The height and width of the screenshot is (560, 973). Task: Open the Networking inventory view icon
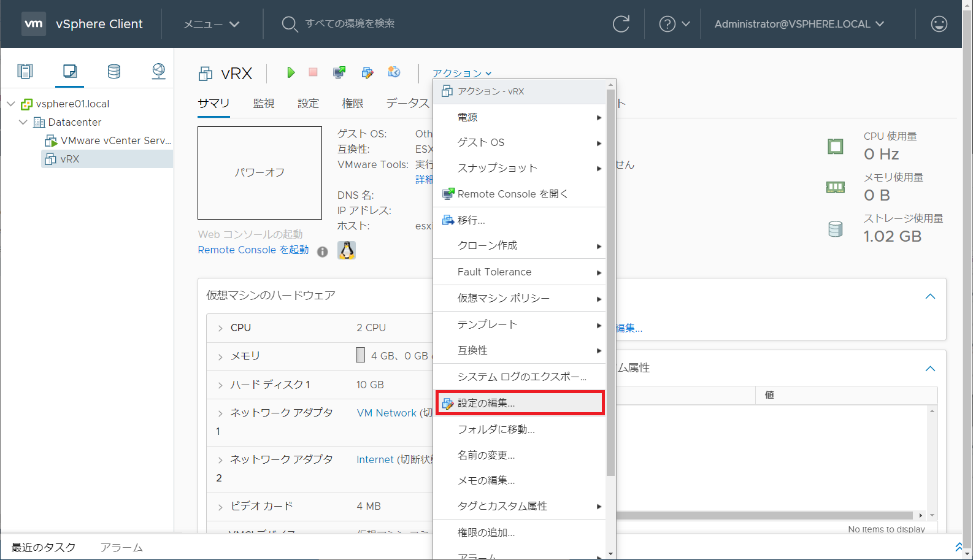click(158, 71)
